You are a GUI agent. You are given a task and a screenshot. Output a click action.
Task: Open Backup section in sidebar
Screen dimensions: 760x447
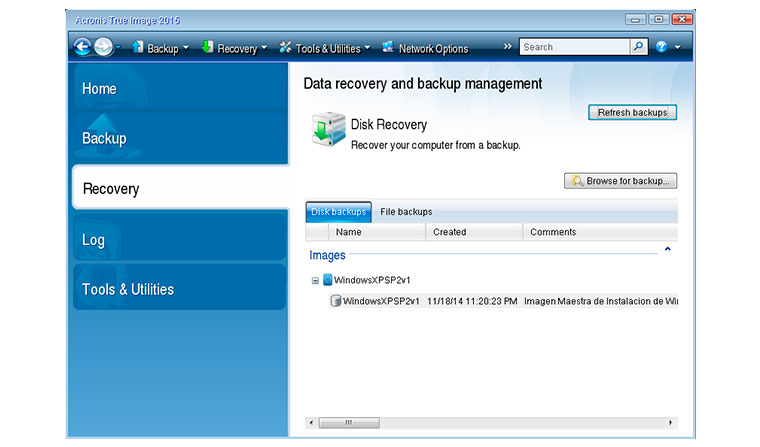point(180,138)
